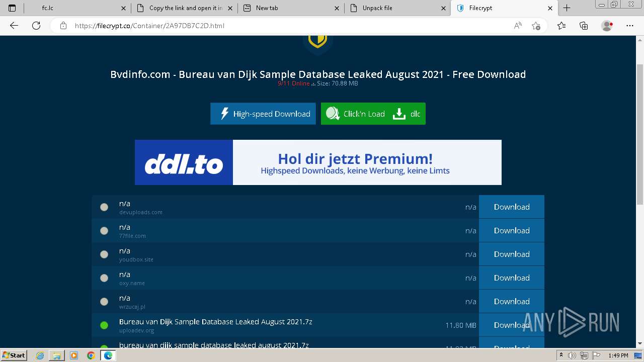Screen dimensions: 644x362
Task: Open the browser profile avatar
Action: 607,26
